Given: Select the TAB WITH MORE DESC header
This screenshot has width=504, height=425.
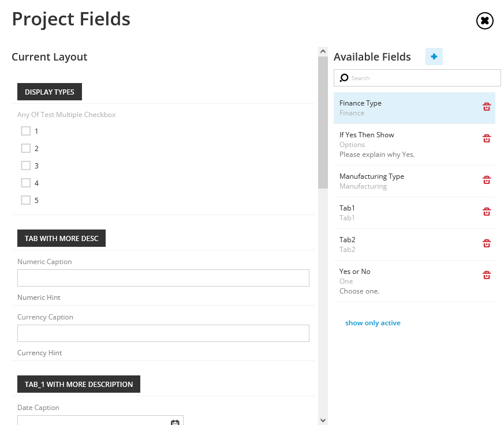Looking at the screenshot, I should tap(61, 238).
